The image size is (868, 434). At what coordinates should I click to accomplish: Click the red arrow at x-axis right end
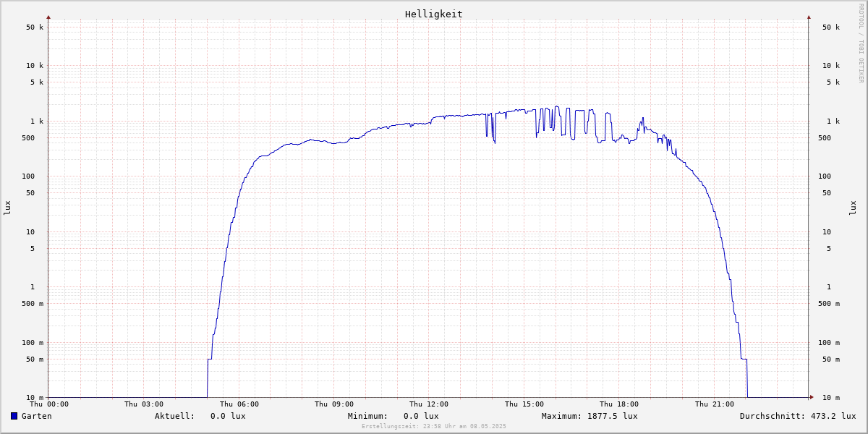[x=812, y=397]
